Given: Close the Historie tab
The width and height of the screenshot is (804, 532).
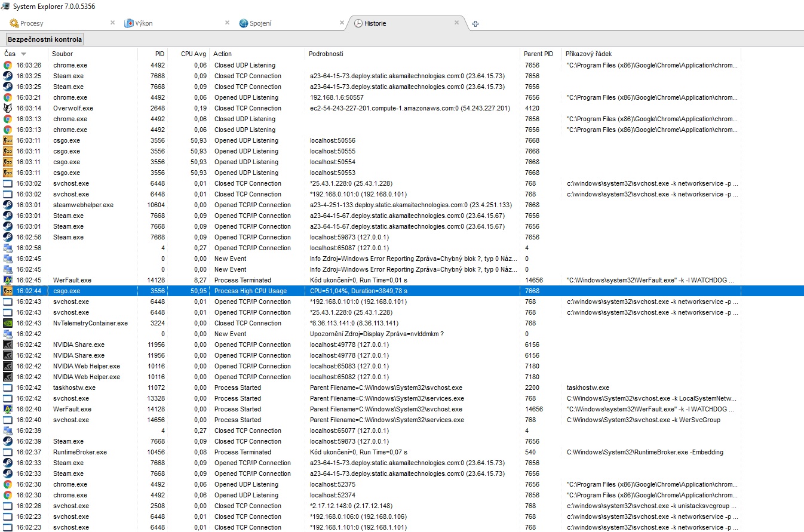Looking at the screenshot, I should tap(456, 23).
